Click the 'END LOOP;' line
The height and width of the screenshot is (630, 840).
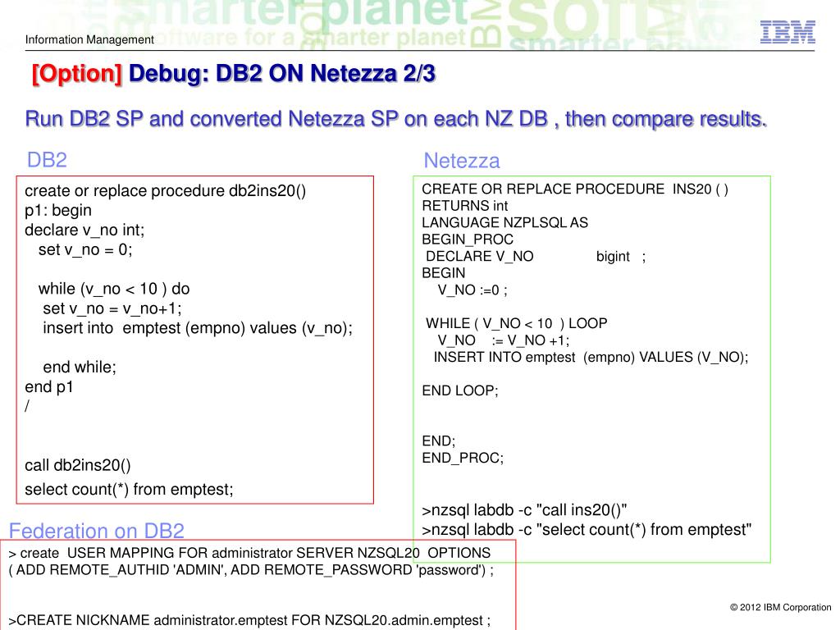pos(460,390)
